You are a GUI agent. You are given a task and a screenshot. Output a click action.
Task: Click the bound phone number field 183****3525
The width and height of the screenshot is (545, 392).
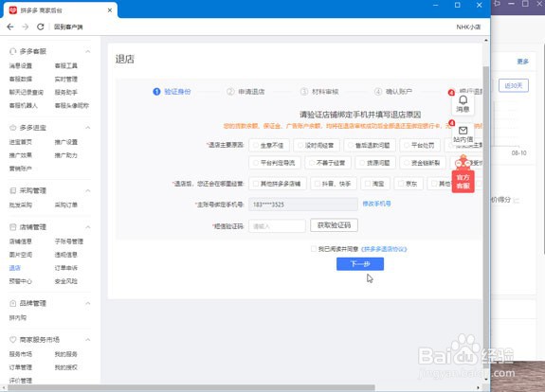[303, 205]
